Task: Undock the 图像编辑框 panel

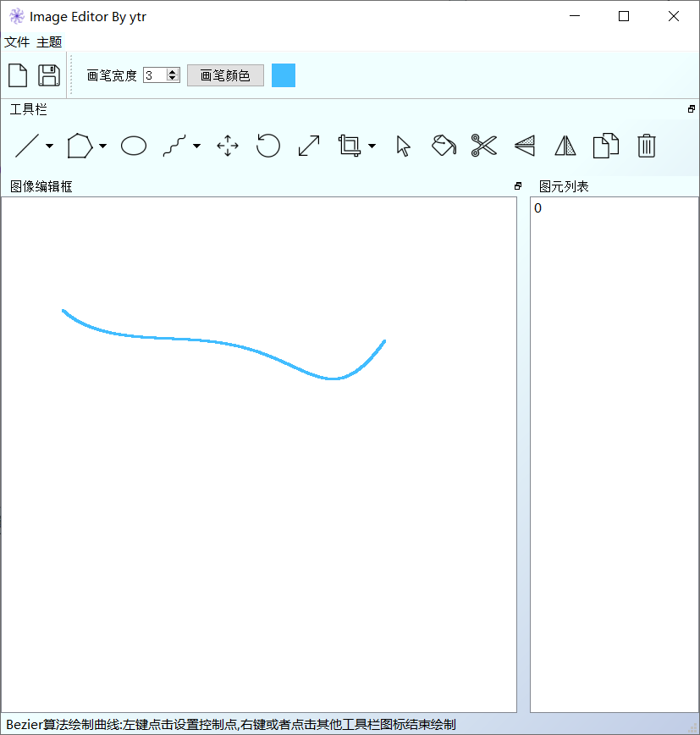Action: [518, 186]
